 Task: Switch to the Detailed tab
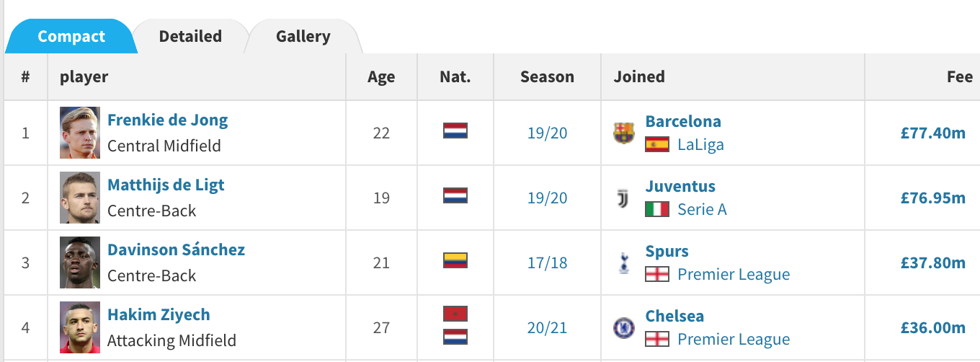click(190, 37)
